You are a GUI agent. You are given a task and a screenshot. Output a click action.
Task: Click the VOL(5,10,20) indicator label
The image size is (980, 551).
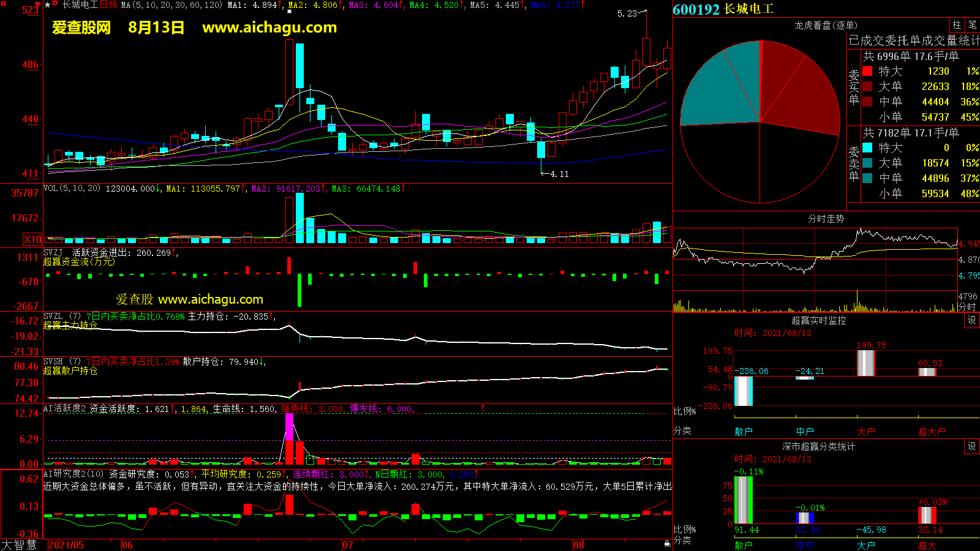coord(72,189)
